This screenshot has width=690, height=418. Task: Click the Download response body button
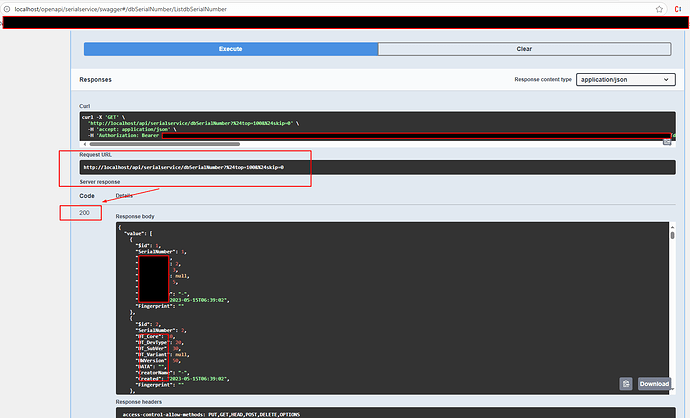(654, 383)
